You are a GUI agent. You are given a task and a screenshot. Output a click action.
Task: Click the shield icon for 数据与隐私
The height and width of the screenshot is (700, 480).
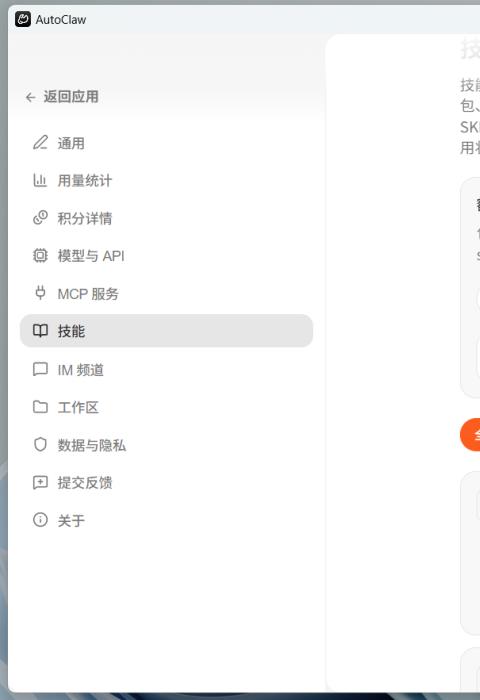tap(40, 445)
